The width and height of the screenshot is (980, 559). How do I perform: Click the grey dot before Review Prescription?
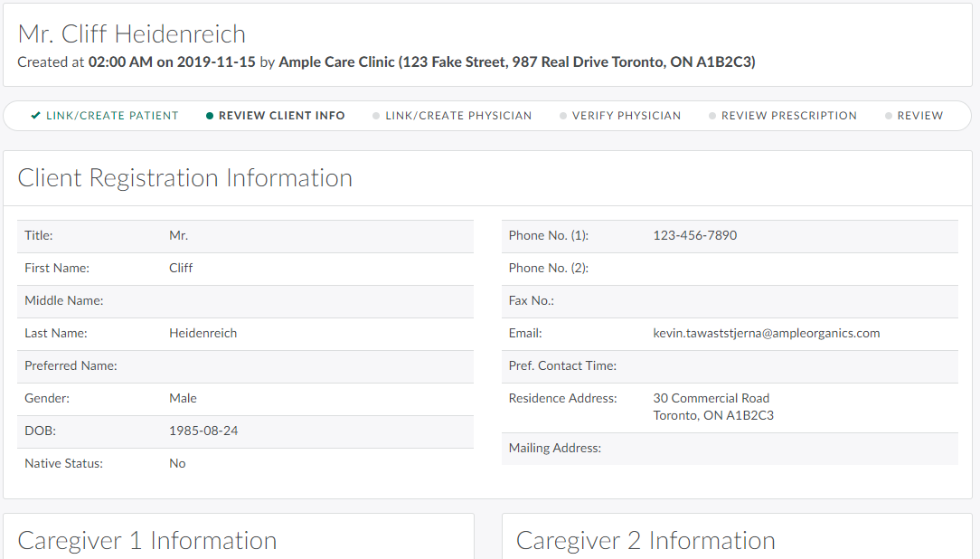(712, 116)
